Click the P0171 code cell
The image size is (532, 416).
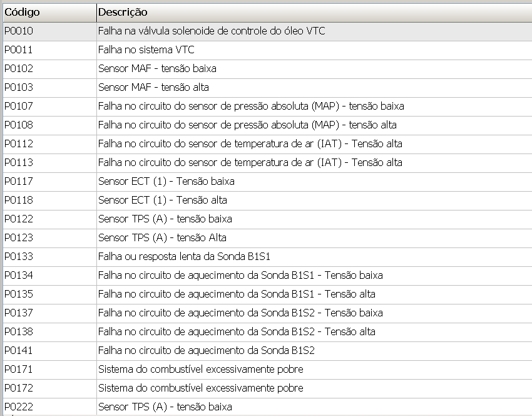(x=19, y=369)
